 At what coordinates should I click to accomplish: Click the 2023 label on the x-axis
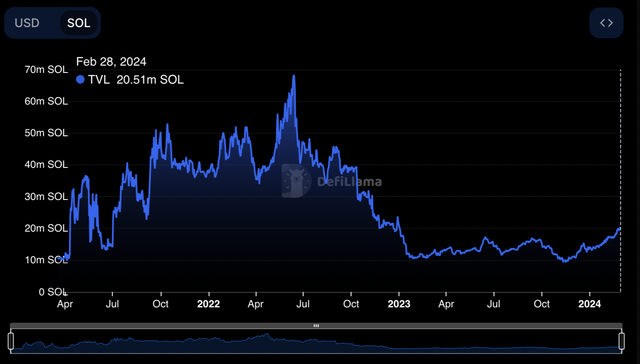399,304
